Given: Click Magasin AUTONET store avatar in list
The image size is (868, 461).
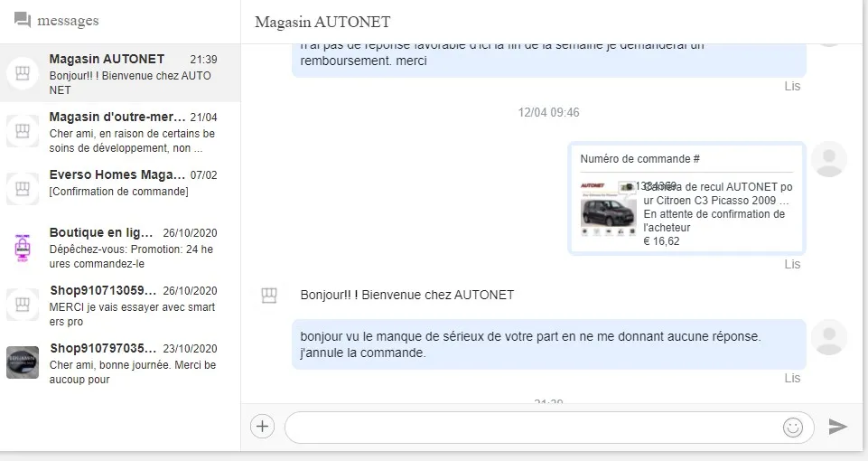Looking at the screenshot, I should click(x=23, y=73).
